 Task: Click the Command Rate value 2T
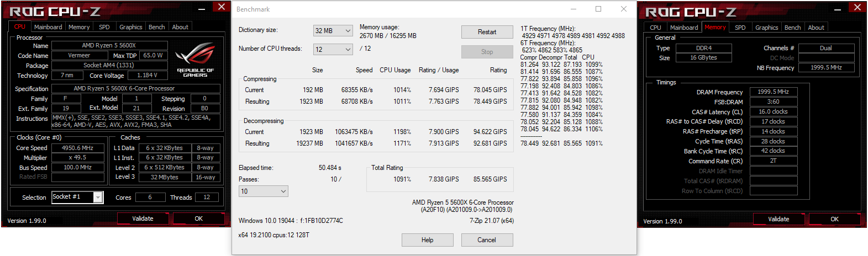pos(774,161)
